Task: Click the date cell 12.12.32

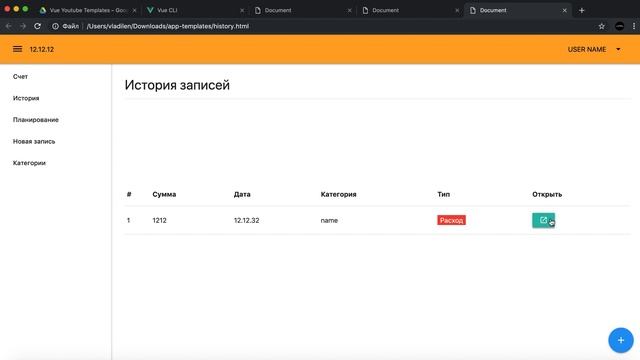Action: pyautogui.click(x=246, y=220)
